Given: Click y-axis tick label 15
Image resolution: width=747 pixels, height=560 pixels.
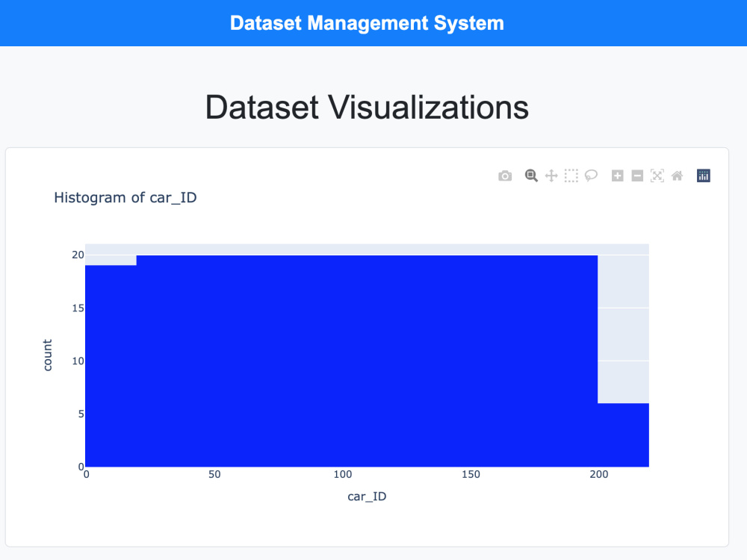Looking at the screenshot, I should 78,308.
